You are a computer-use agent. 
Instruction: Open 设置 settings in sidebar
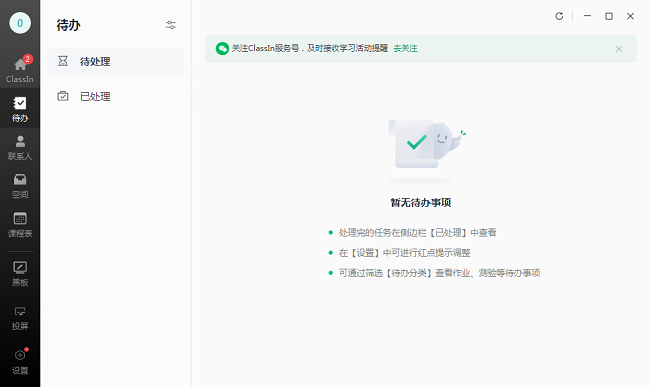[20, 362]
